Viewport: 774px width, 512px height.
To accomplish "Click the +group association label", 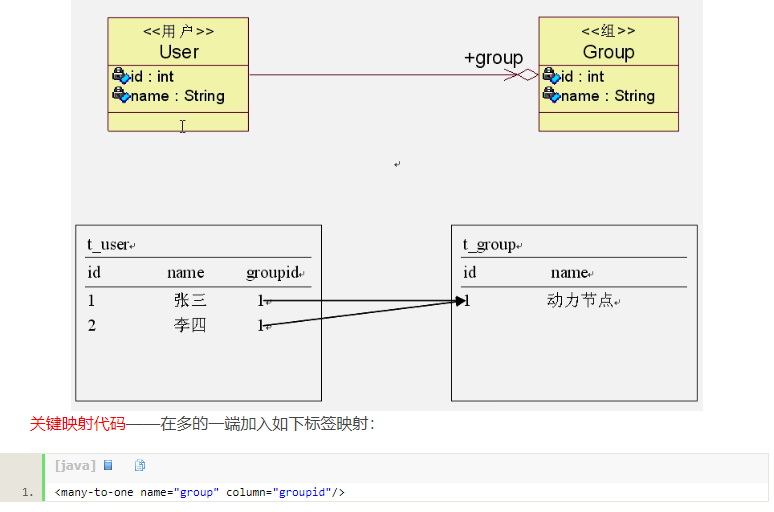I will coord(493,58).
